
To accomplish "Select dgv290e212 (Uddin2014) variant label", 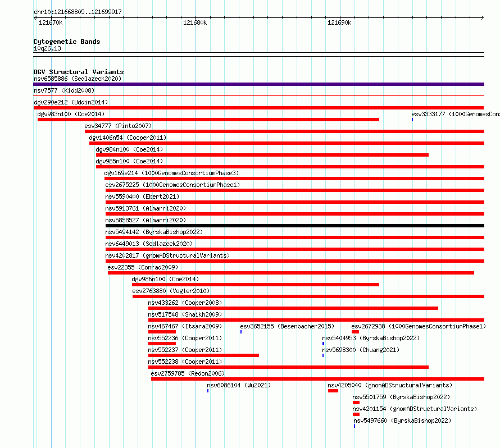I will click(71, 102).
